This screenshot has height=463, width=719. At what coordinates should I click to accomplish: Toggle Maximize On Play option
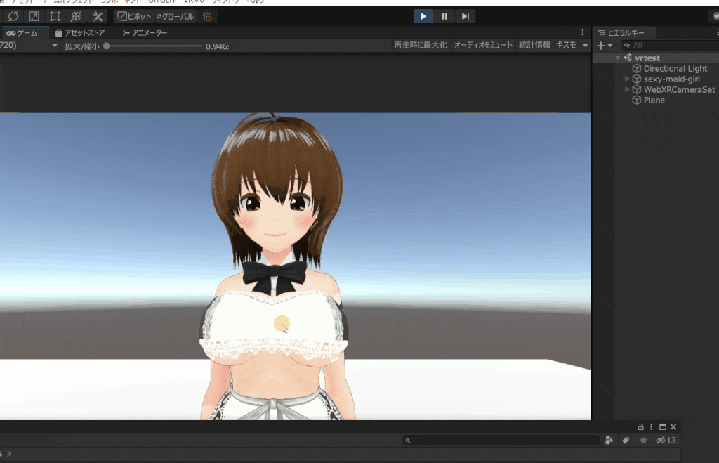[420, 45]
